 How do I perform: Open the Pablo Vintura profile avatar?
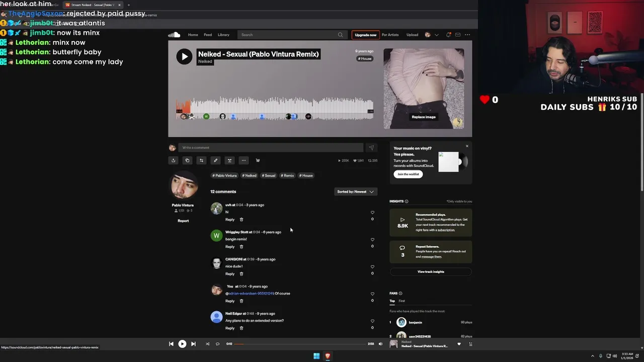pos(183,186)
